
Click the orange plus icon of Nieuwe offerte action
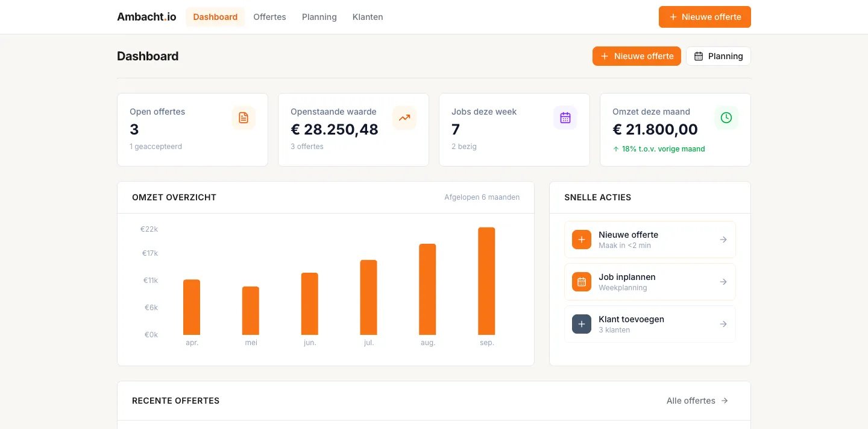(x=582, y=240)
